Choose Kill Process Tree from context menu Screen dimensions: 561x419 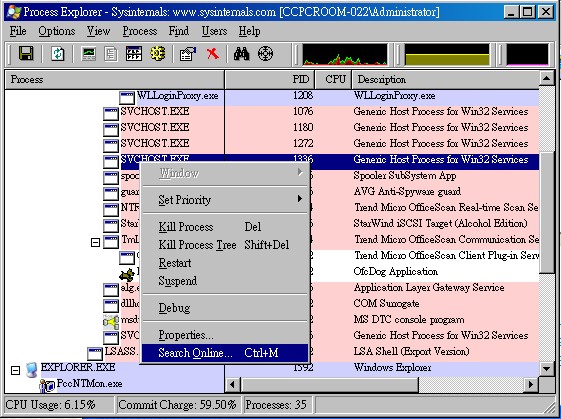225,245
